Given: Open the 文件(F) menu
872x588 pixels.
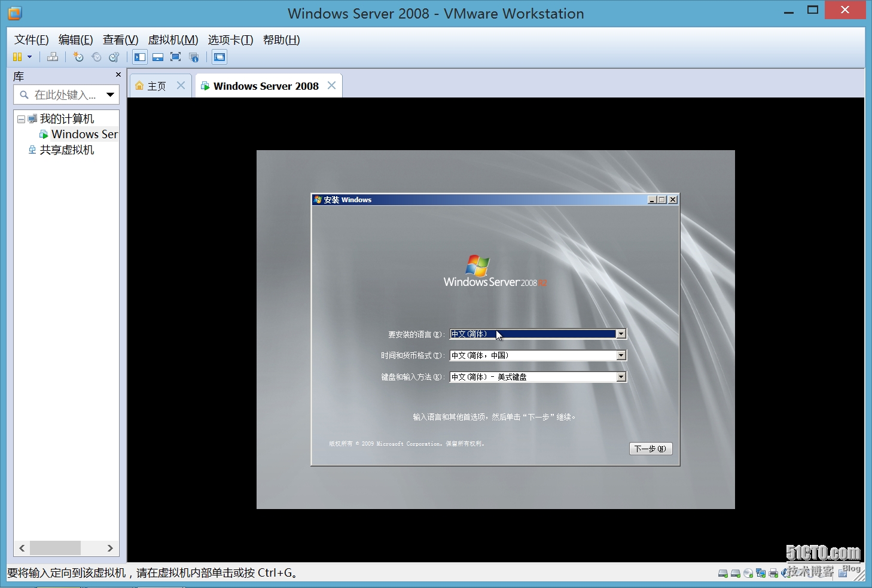Looking at the screenshot, I should click(31, 39).
